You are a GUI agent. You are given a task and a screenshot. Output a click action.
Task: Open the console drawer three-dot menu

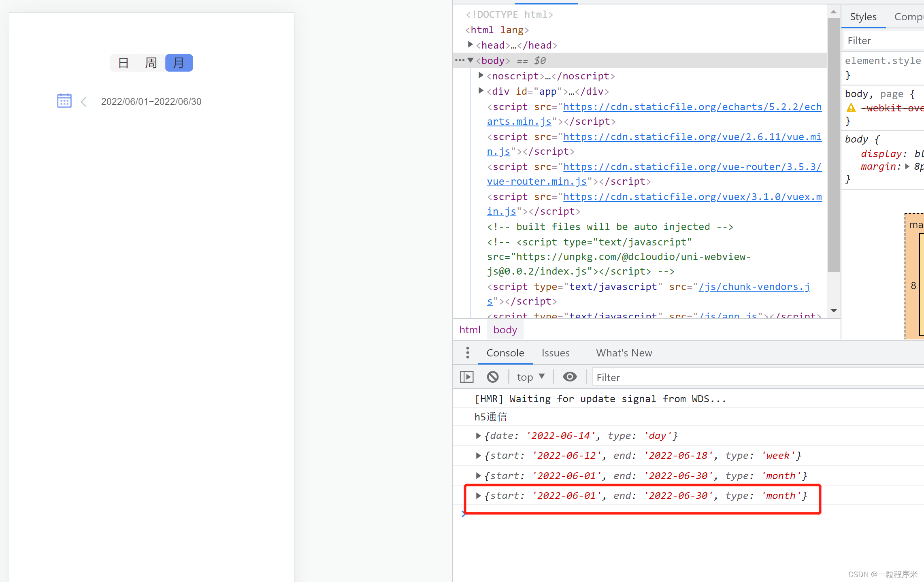tap(468, 353)
